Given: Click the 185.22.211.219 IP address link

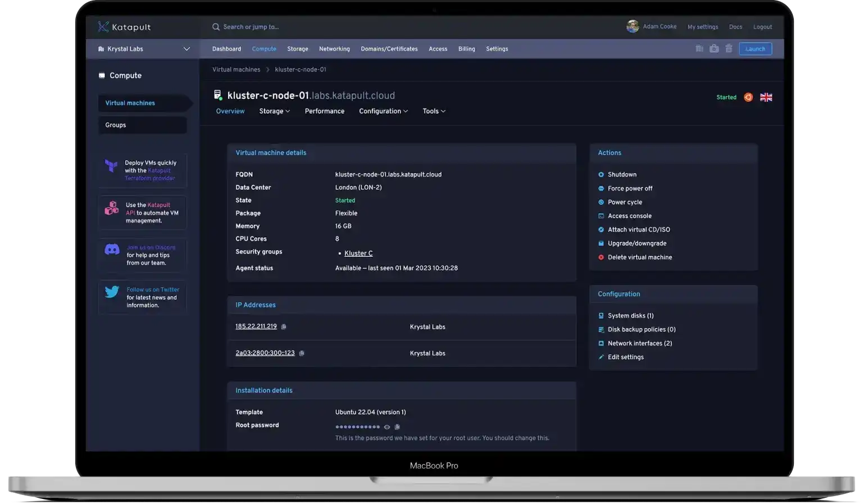Looking at the screenshot, I should pyautogui.click(x=256, y=326).
